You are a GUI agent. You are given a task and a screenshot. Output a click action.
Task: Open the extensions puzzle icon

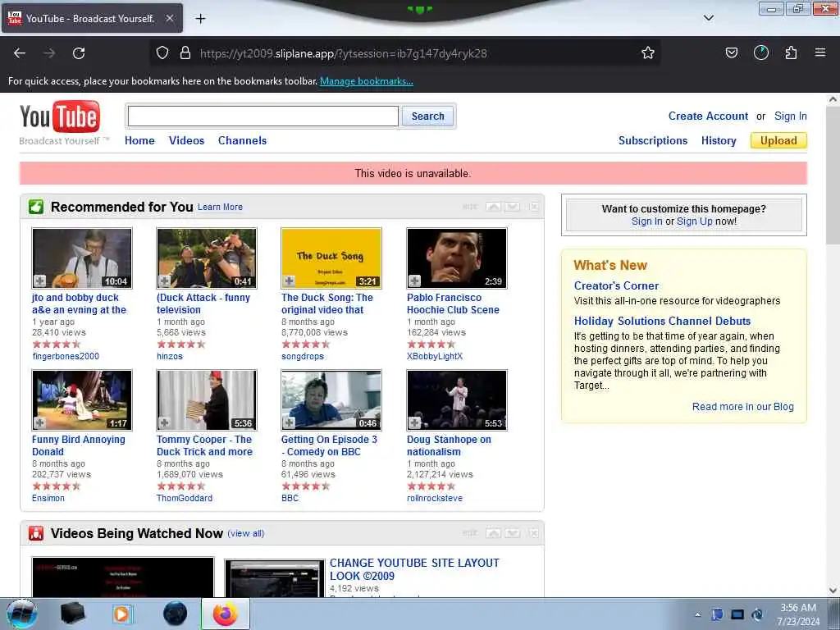791,52
